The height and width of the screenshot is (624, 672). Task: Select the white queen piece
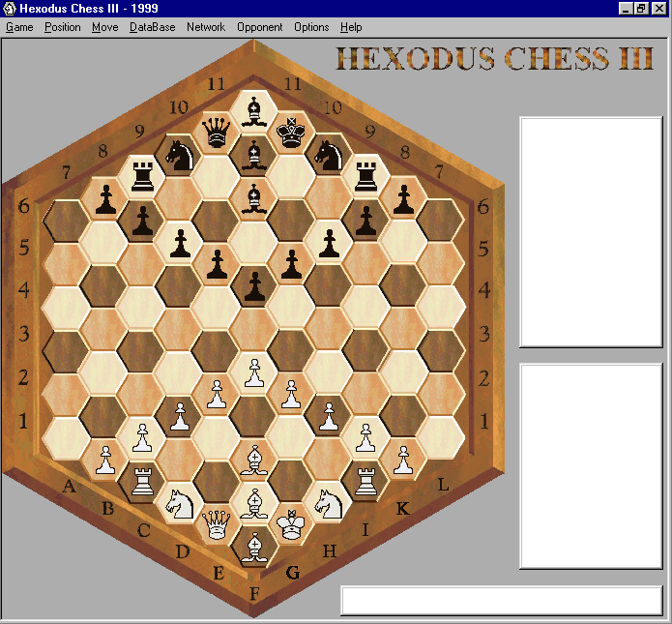(x=217, y=524)
